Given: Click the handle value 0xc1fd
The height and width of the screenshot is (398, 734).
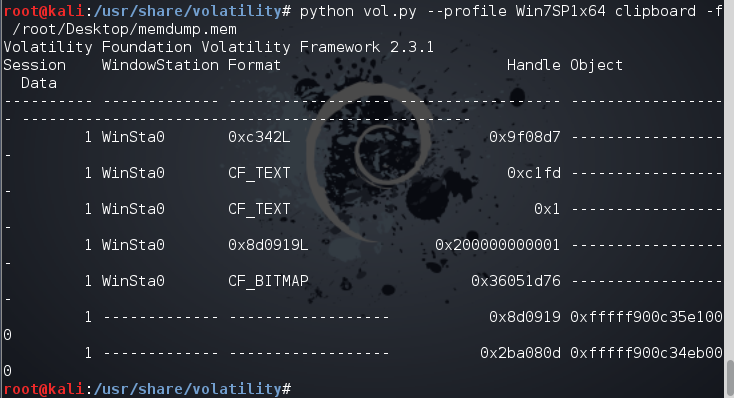Looking at the screenshot, I should click(x=534, y=173).
